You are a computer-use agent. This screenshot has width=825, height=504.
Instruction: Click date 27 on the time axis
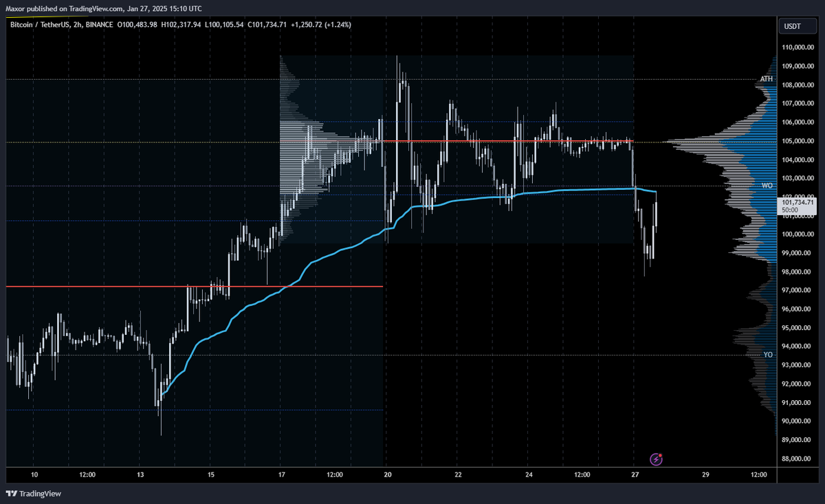click(635, 474)
